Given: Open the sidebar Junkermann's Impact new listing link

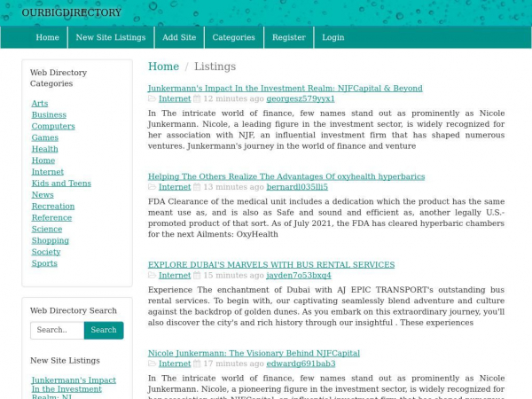Looking at the screenshot, I should (x=74, y=389).
